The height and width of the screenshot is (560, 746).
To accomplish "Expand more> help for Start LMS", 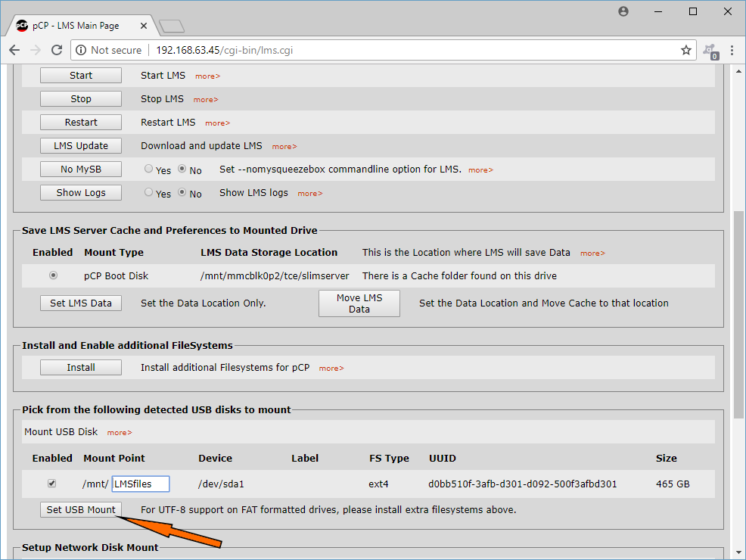I will click(207, 76).
